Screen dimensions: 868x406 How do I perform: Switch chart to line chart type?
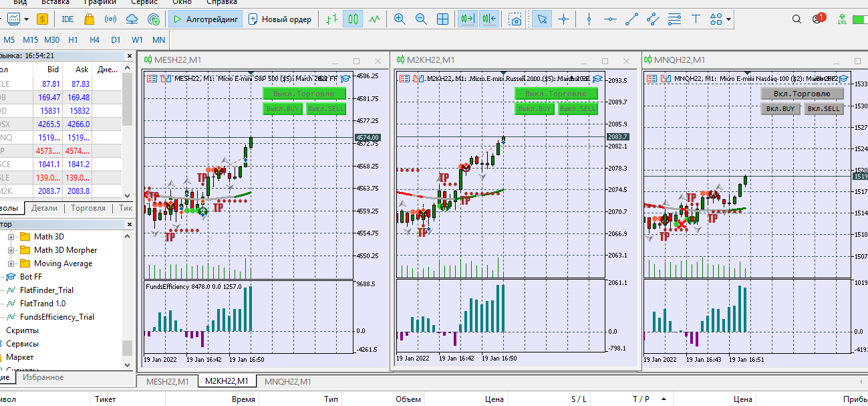pos(374,19)
